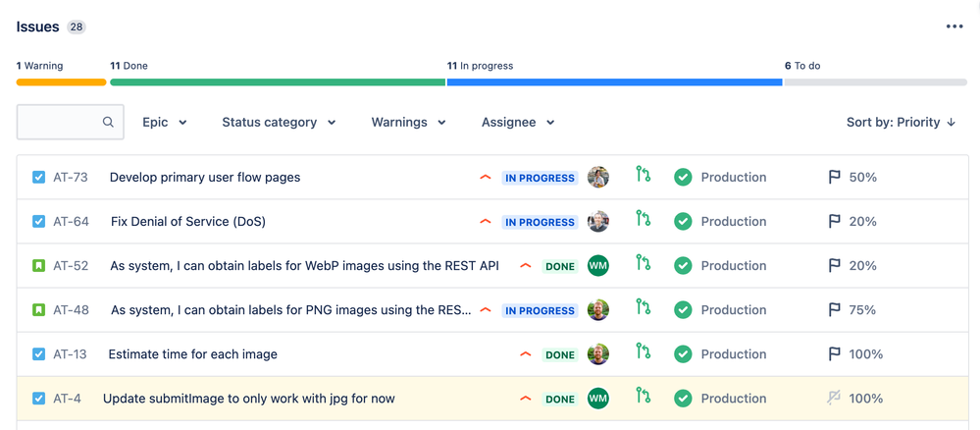Viewport: 980px width, 430px height.
Task: Click the search magnifier icon
Action: coord(108,122)
